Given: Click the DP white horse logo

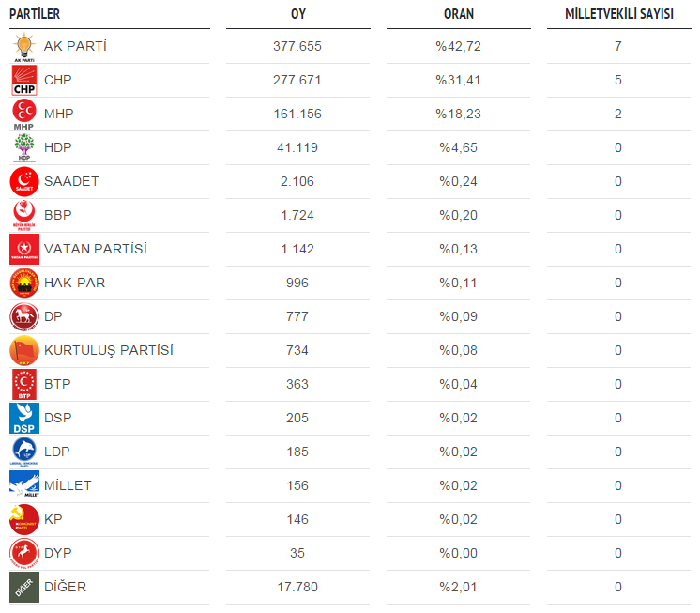Looking at the screenshot, I should click(x=24, y=317).
